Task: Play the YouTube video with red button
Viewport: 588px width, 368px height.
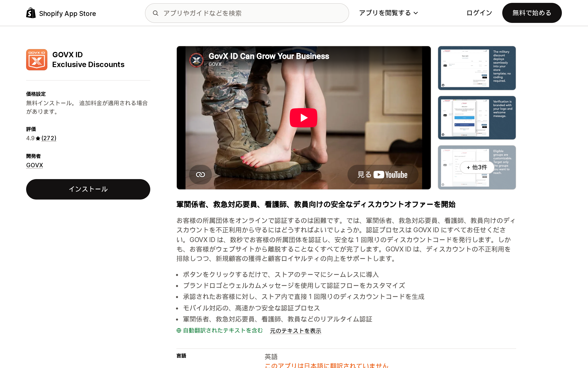Action: point(303,118)
